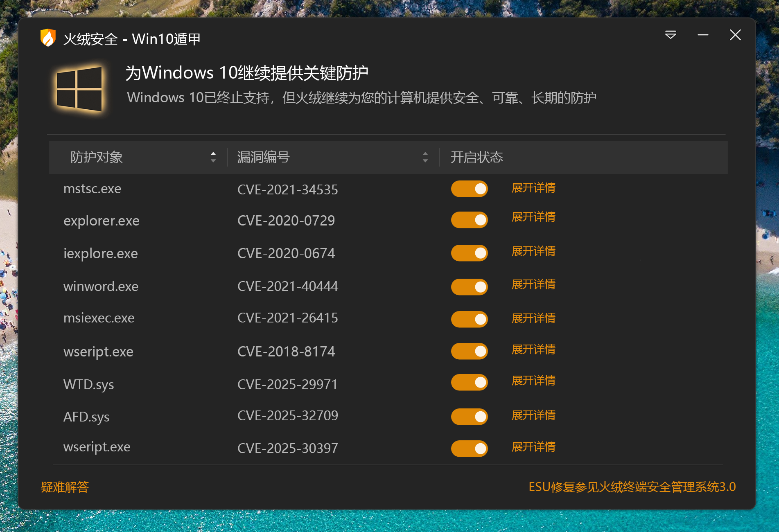Show 展开详情 for iexplore.exe

(533, 251)
